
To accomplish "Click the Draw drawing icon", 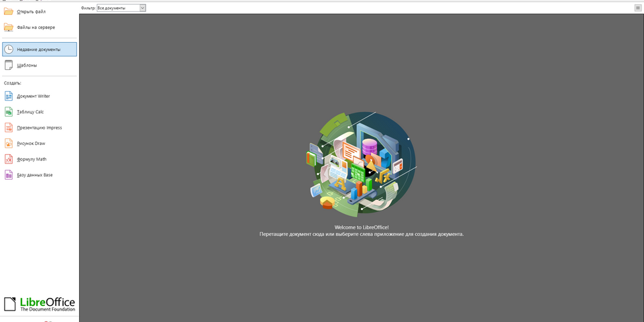I will coord(9,144).
